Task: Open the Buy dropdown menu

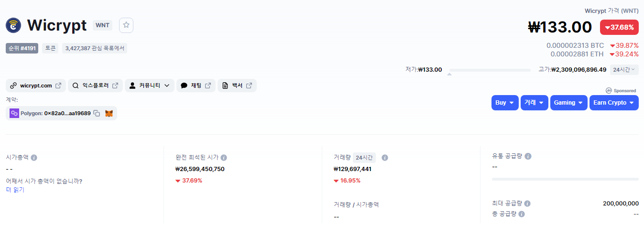Action: pos(505,103)
